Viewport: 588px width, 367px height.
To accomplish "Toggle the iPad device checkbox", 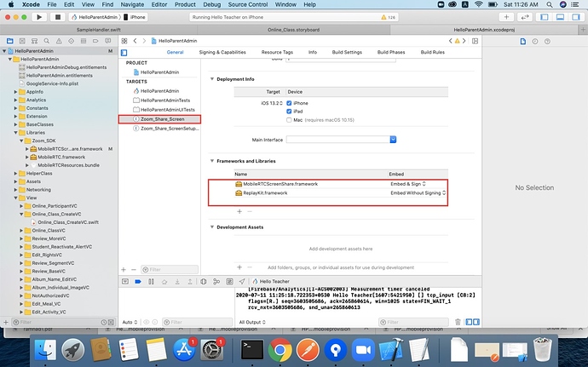I will [289, 112].
